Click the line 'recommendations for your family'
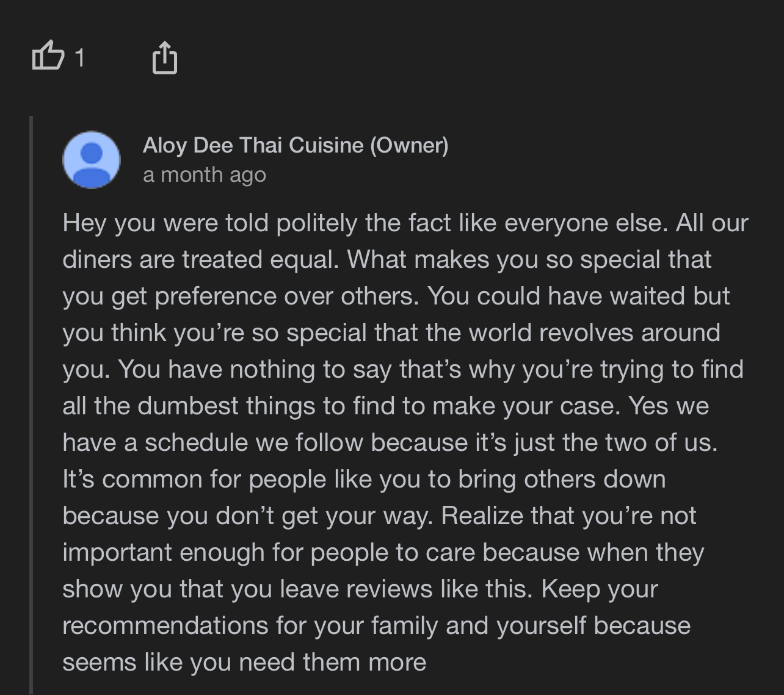 [376, 626]
